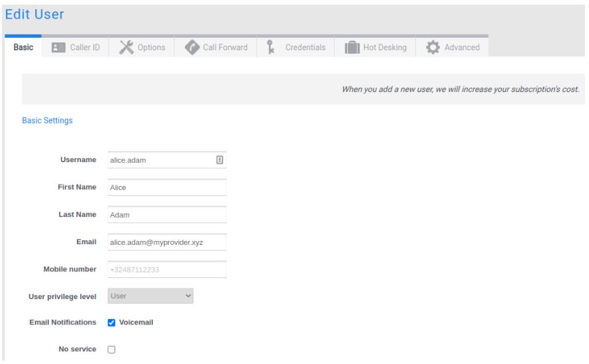589x364 pixels.
Task: Click the Advanced gear icon
Action: 433,48
